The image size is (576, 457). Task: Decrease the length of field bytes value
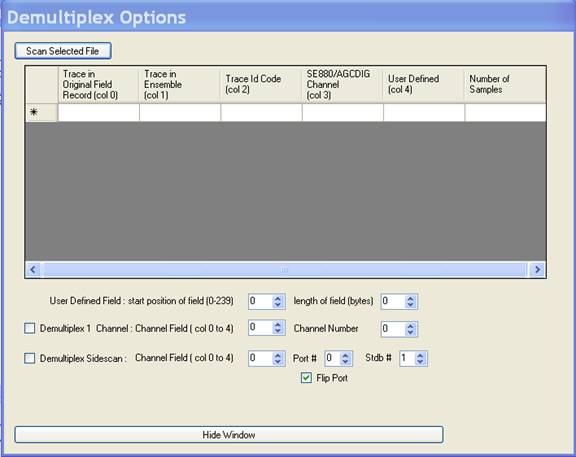(x=410, y=305)
